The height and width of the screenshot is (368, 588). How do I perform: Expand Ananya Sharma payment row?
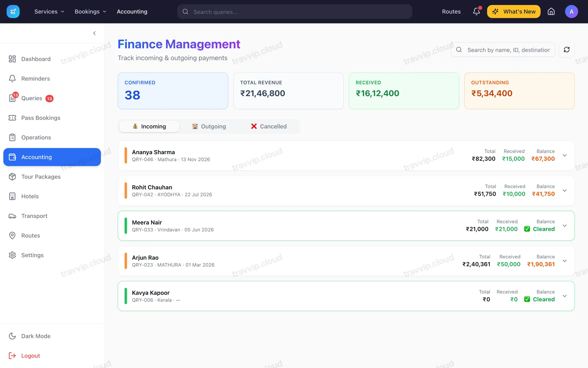coord(564,155)
